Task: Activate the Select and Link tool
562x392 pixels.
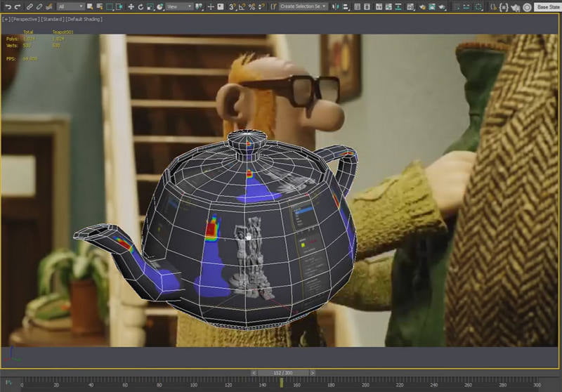Action: tap(30, 7)
